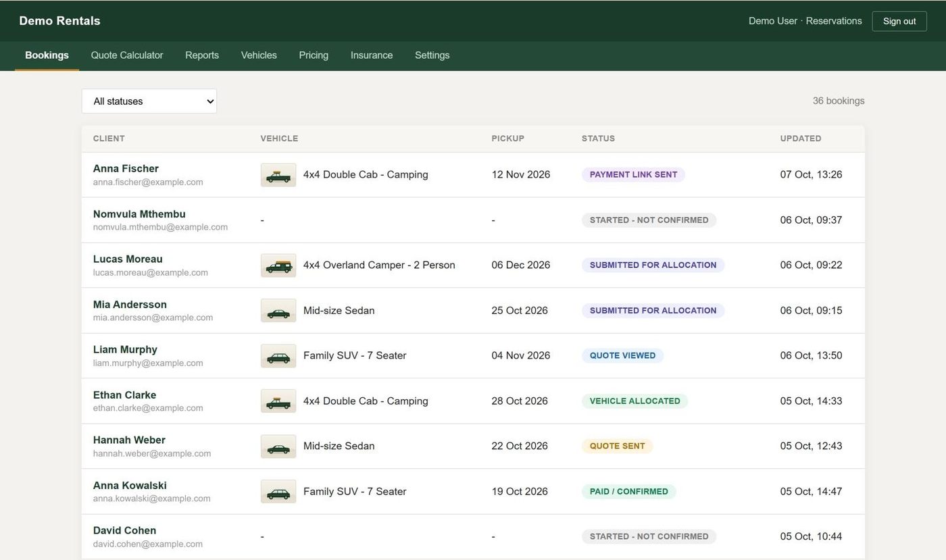
Task: Switch to the Bookings tab
Action: tap(47, 55)
